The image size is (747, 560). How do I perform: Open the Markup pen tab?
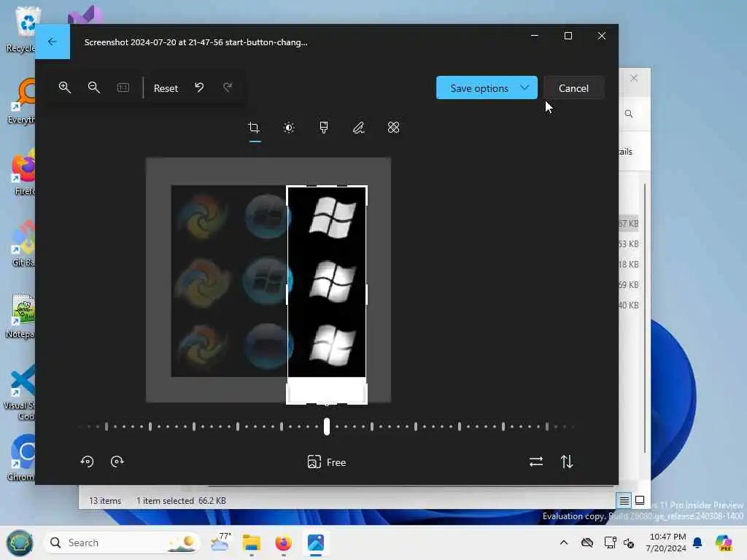tap(359, 128)
